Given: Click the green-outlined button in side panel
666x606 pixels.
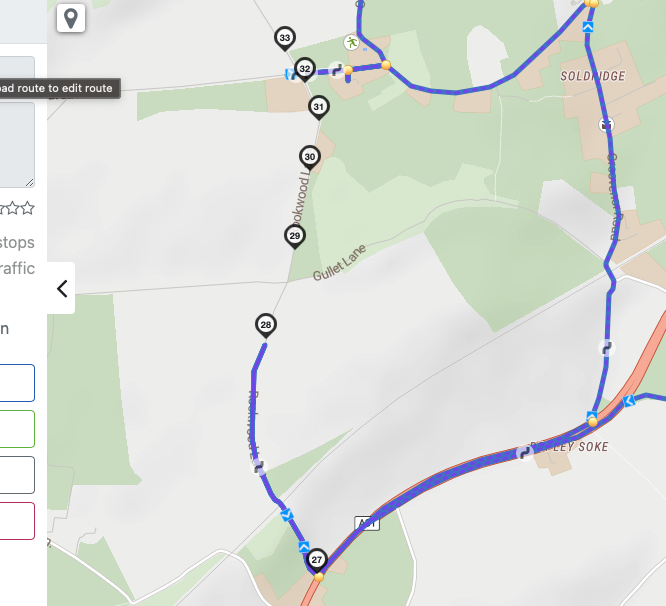Looking at the screenshot, I should pyautogui.click(x=17, y=429).
